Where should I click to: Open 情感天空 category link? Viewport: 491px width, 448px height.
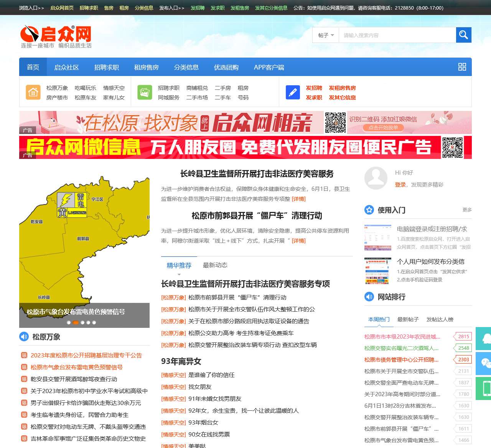(114, 88)
